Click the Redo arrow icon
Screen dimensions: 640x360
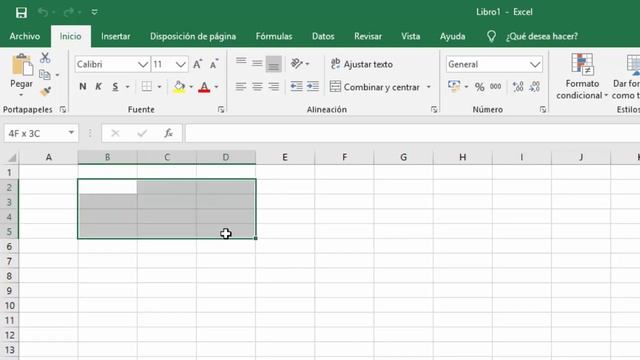(x=68, y=12)
